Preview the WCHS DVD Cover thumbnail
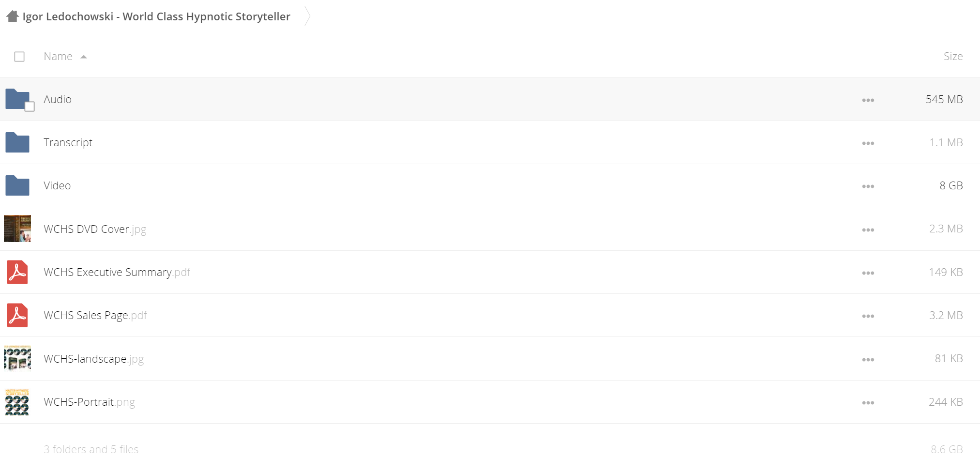 [x=17, y=229]
